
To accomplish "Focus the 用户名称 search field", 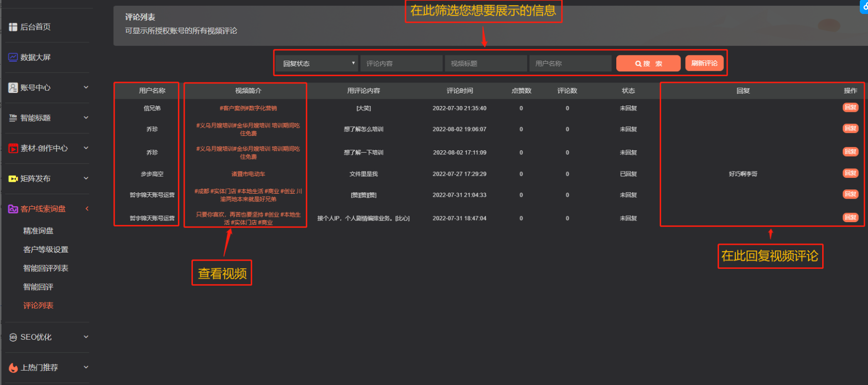I will (x=570, y=64).
